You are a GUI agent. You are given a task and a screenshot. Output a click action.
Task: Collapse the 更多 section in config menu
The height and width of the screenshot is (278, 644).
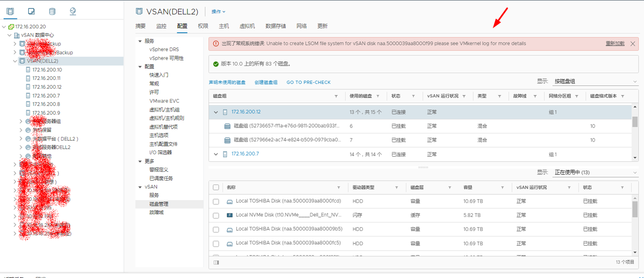[140, 161]
